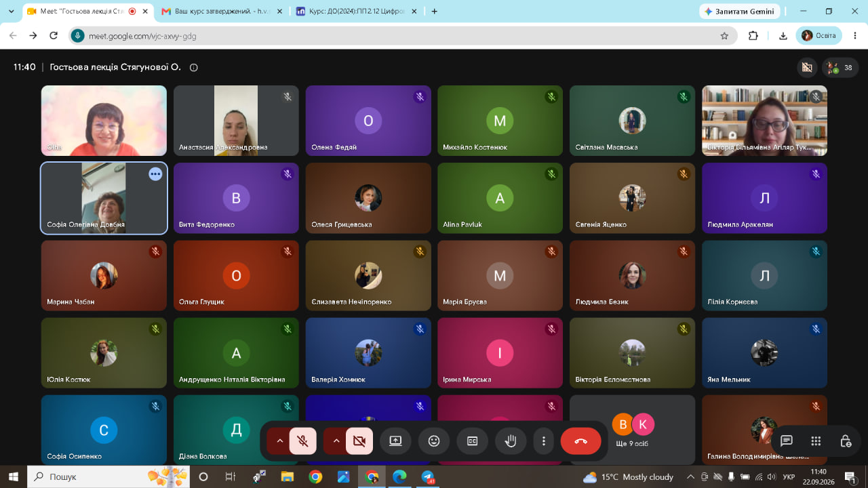868x488 pixels.
Task: Click the Запитати Gemini button
Action: (740, 12)
